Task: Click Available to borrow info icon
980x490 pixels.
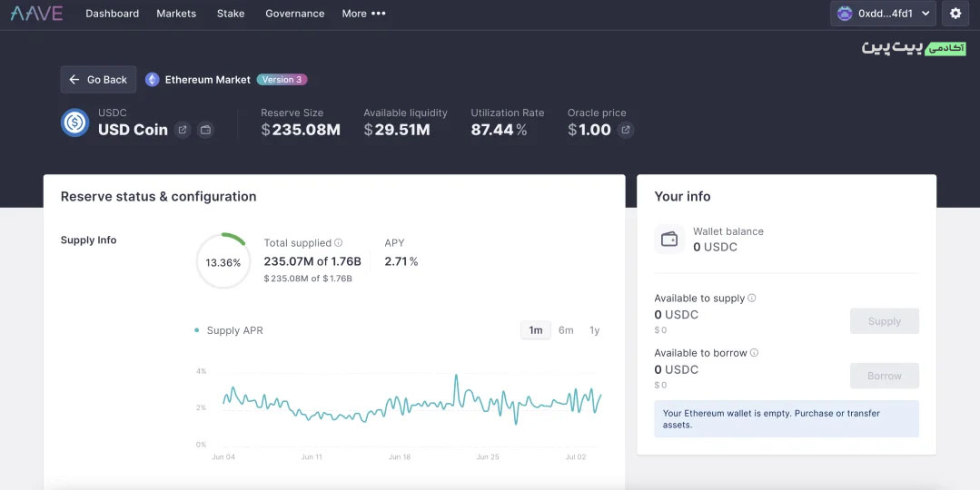Action: [755, 353]
